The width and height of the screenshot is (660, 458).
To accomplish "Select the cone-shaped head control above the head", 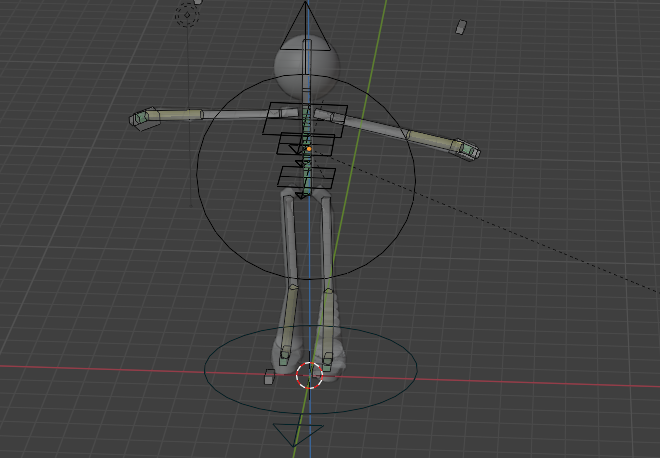I will point(305,26).
